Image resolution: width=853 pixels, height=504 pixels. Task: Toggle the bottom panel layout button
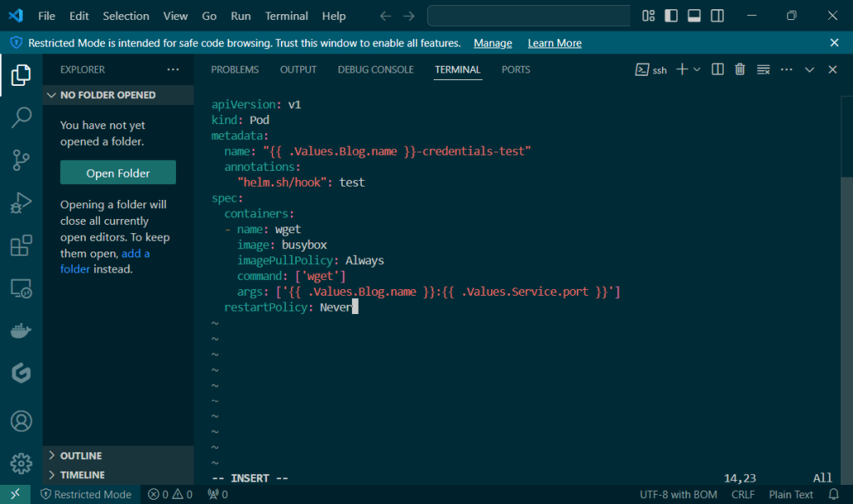coord(694,16)
